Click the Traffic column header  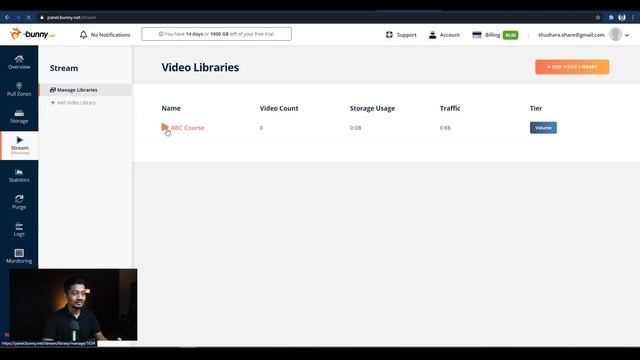(x=450, y=108)
